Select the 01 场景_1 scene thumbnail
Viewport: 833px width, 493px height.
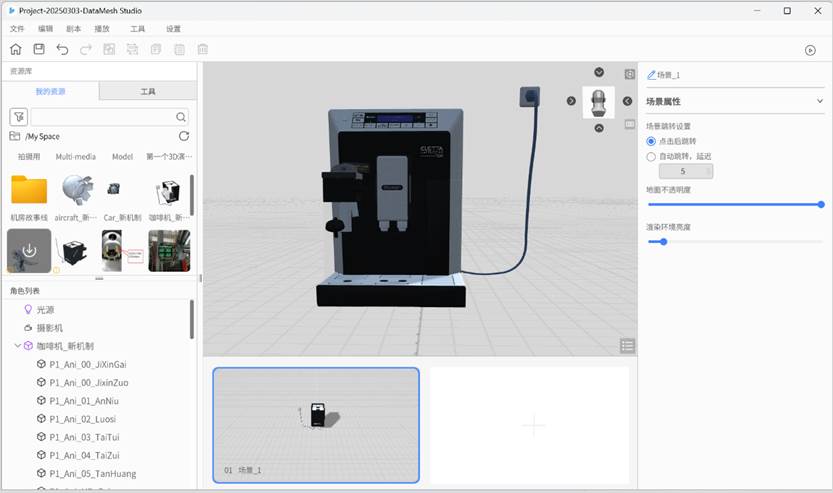click(316, 425)
